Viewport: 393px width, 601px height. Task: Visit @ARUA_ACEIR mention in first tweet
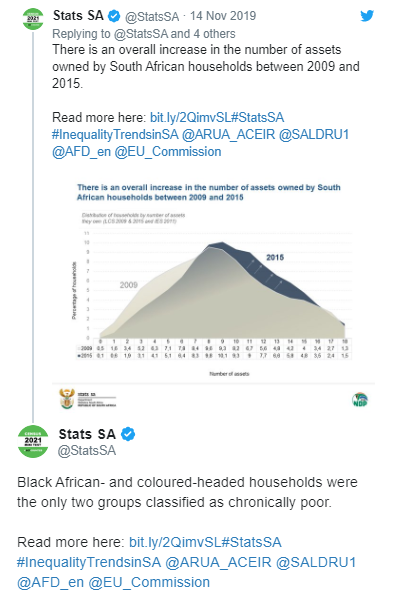(228, 135)
